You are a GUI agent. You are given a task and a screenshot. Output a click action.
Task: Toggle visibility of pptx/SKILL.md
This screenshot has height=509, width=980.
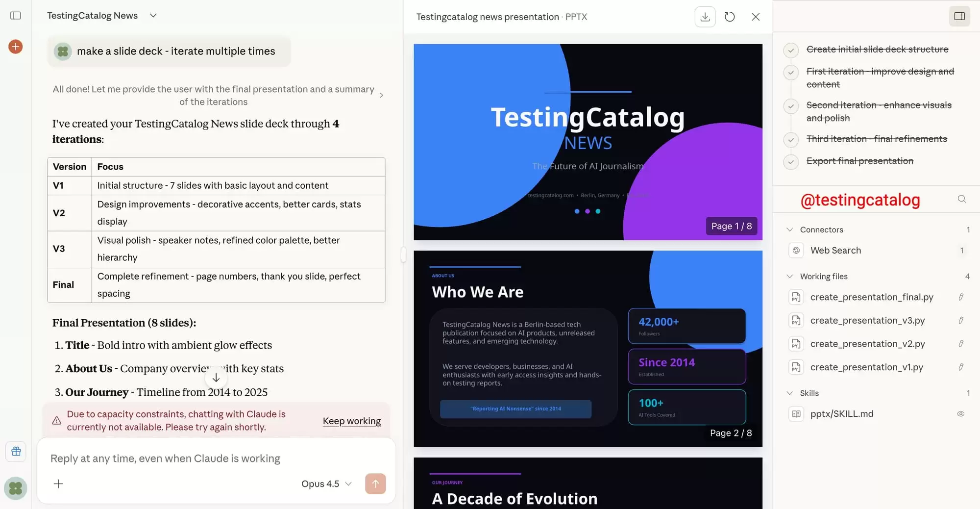pyautogui.click(x=960, y=414)
